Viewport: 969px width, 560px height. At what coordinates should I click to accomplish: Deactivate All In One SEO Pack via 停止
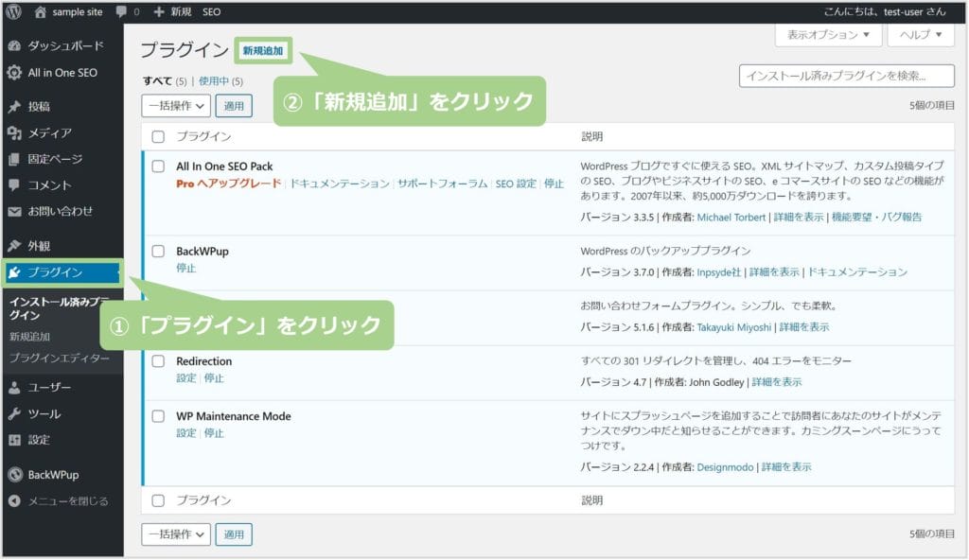tap(554, 184)
